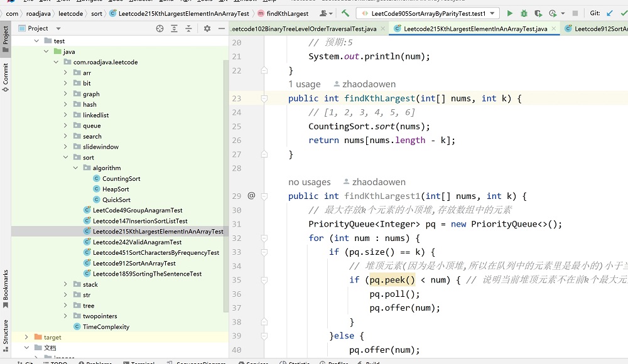This screenshot has height=364, width=628.
Task: Hide the Project tool window
Action: [222, 28]
